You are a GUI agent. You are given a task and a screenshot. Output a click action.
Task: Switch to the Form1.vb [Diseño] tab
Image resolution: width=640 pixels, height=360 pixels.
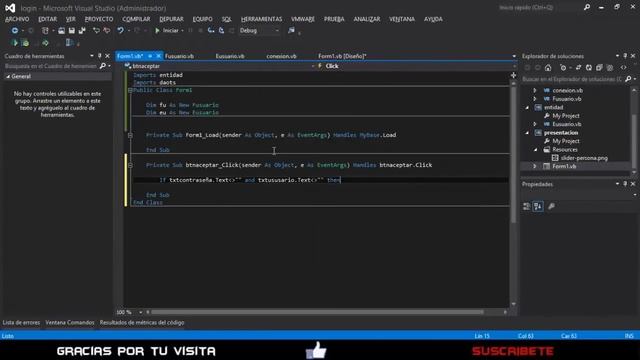click(x=342, y=56)
